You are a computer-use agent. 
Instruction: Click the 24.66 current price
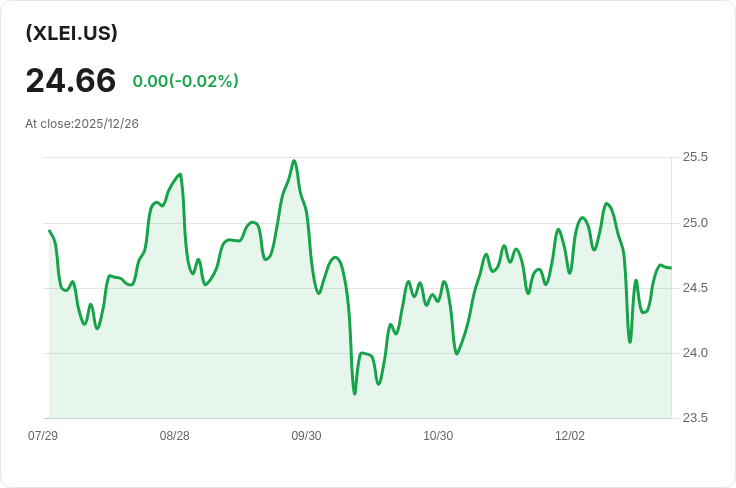[x=71, y=80]
